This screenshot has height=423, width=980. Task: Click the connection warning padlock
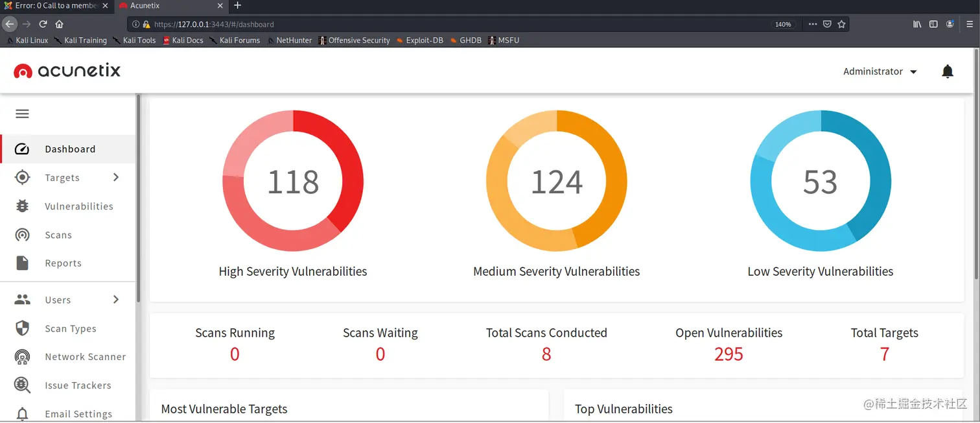point(146,24)
